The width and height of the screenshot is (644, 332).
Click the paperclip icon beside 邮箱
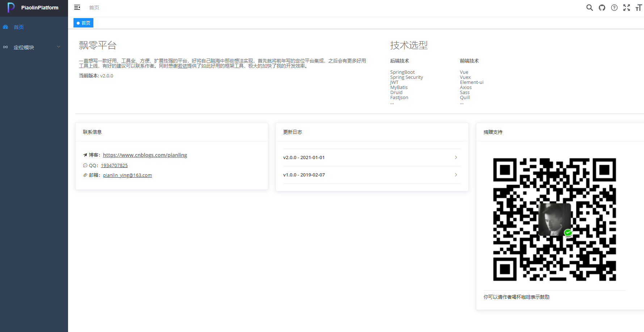85,175
